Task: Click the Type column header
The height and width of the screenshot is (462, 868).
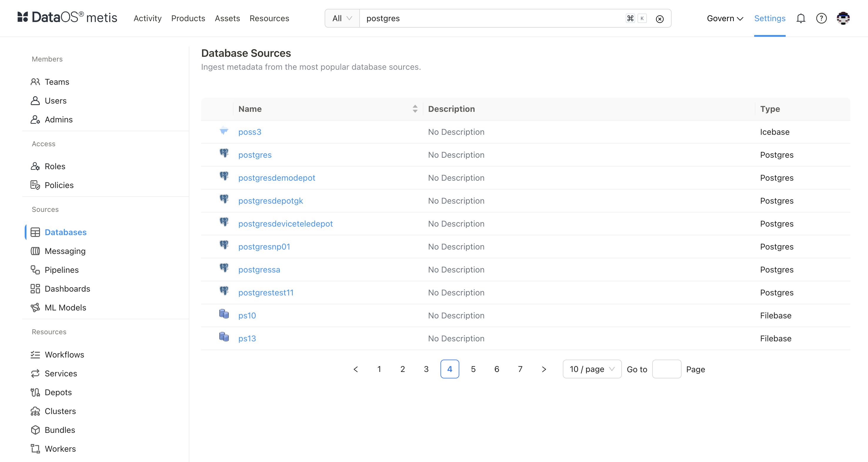Action: click(x=770, y=109)
